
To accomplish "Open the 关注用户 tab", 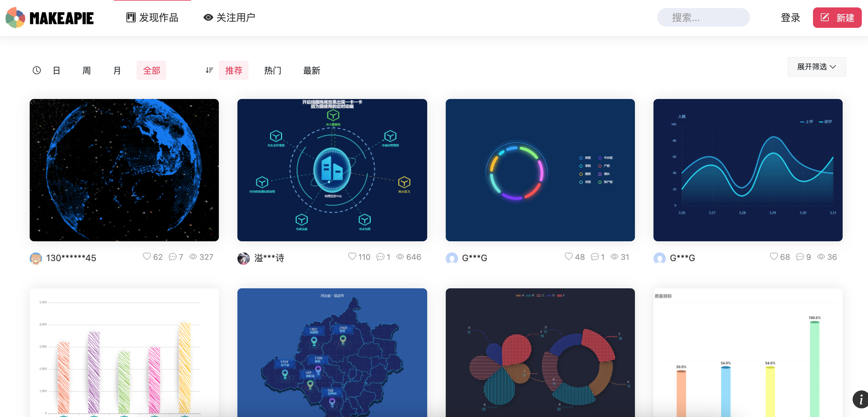I will (229, 18).
